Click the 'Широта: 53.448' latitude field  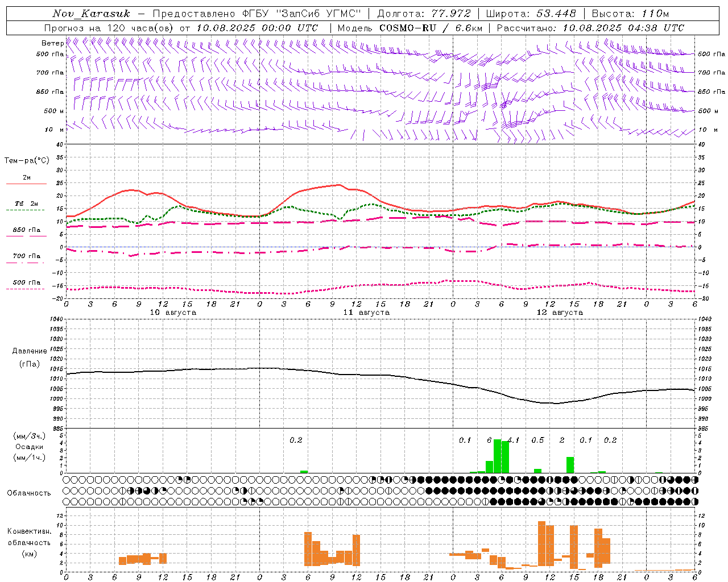[x=531, y=13]
